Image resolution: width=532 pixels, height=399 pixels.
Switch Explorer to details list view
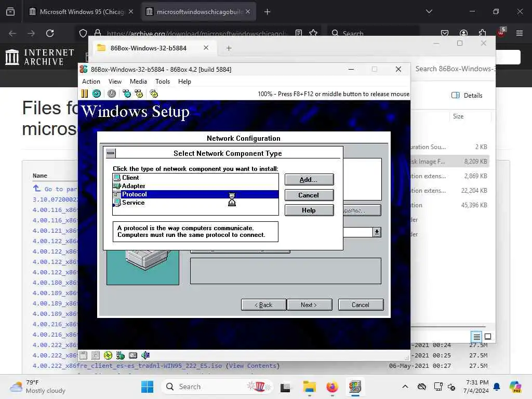(x=477, y=337)
